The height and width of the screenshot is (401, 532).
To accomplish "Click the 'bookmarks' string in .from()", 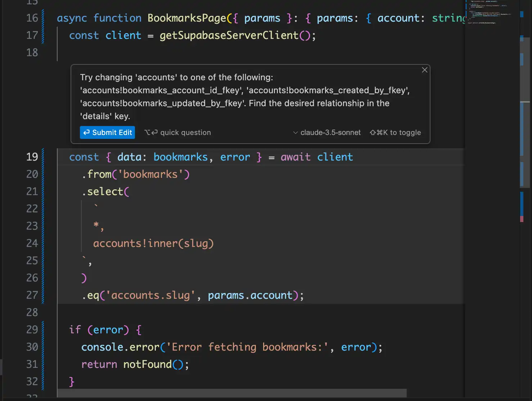I will tap(150, 174).
